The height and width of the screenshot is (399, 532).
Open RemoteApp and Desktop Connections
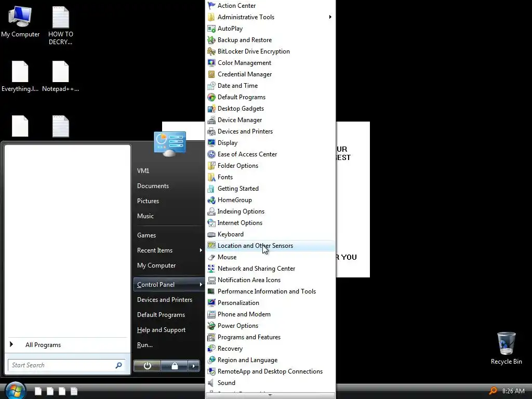tap(270, 371)
